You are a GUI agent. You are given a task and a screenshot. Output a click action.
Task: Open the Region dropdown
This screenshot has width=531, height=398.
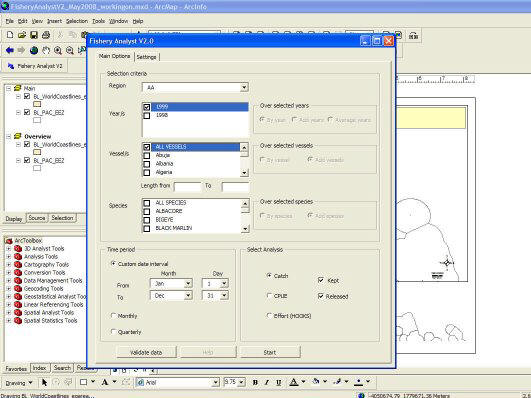(244, 88)
